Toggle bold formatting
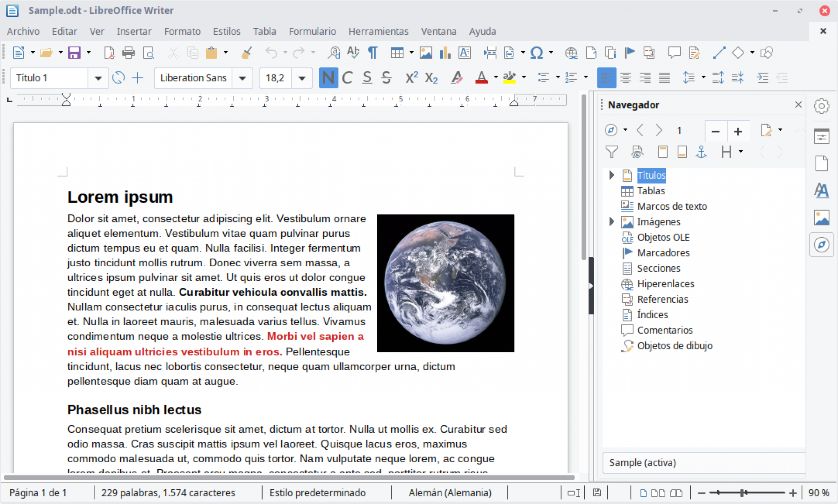Viewport: 838px width, 504px height. click(328, 78)
